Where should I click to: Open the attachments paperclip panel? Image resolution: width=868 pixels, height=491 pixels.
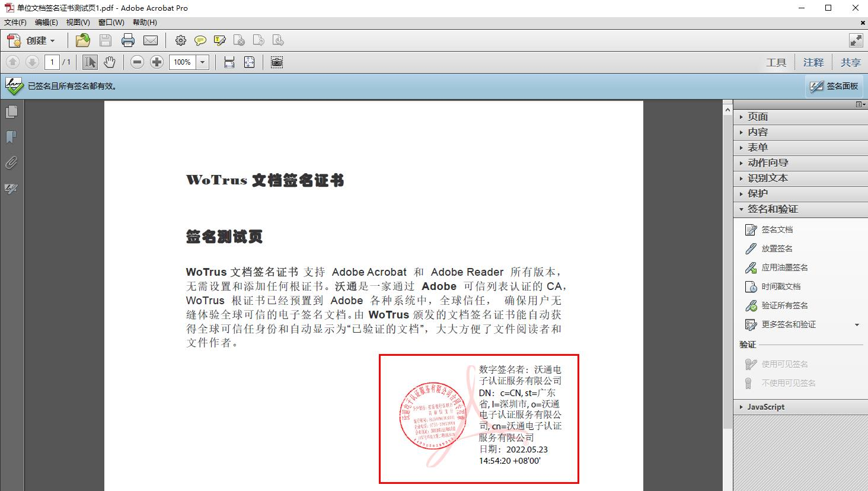[x=11, y=163]
